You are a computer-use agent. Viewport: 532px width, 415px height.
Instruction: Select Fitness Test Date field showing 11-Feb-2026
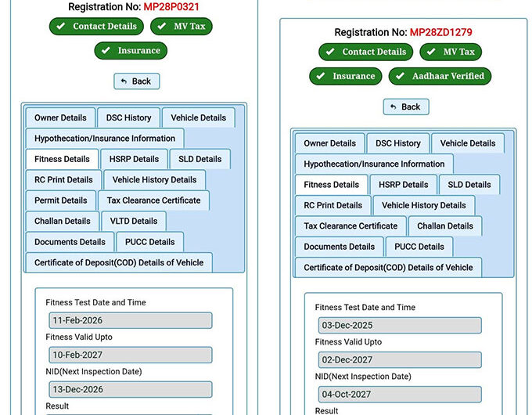[x=130, y=320]
